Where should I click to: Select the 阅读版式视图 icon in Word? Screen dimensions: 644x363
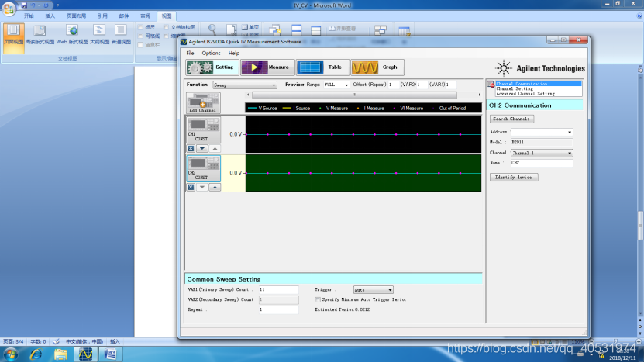pos(40,35)
